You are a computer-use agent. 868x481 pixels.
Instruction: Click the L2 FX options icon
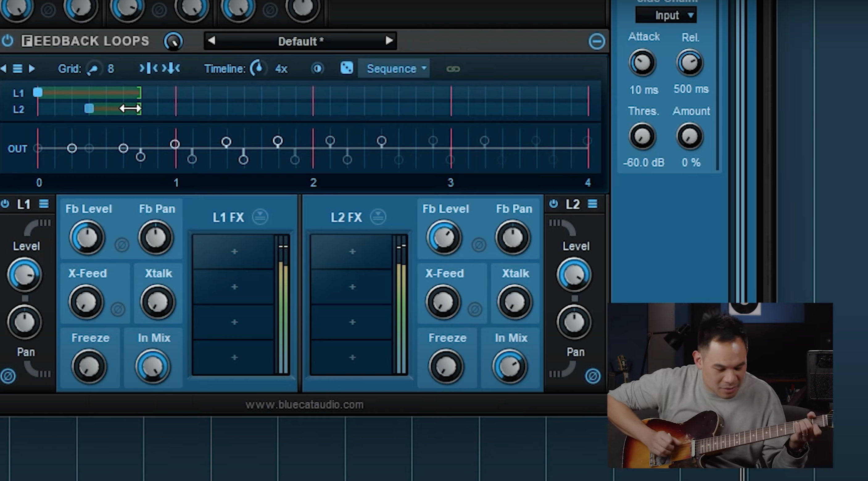tap(378, 217)
